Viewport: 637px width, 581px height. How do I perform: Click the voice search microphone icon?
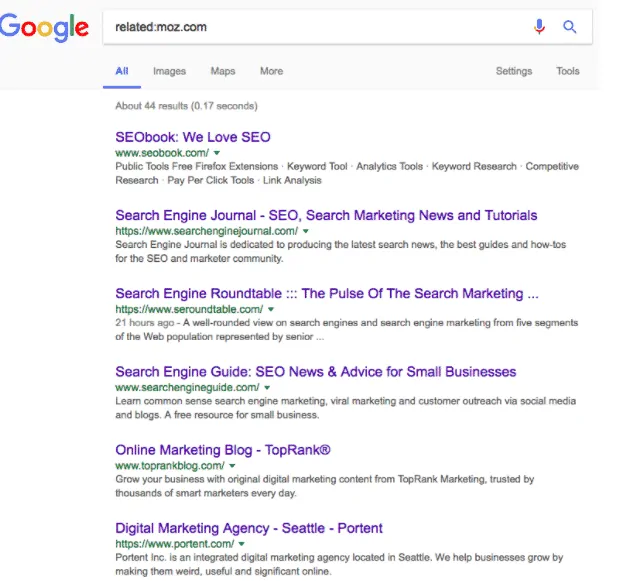(539, 27)
